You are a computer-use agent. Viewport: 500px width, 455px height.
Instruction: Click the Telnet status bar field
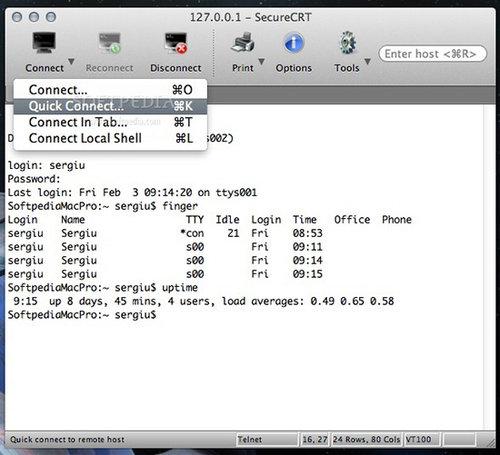pos(267,440)
